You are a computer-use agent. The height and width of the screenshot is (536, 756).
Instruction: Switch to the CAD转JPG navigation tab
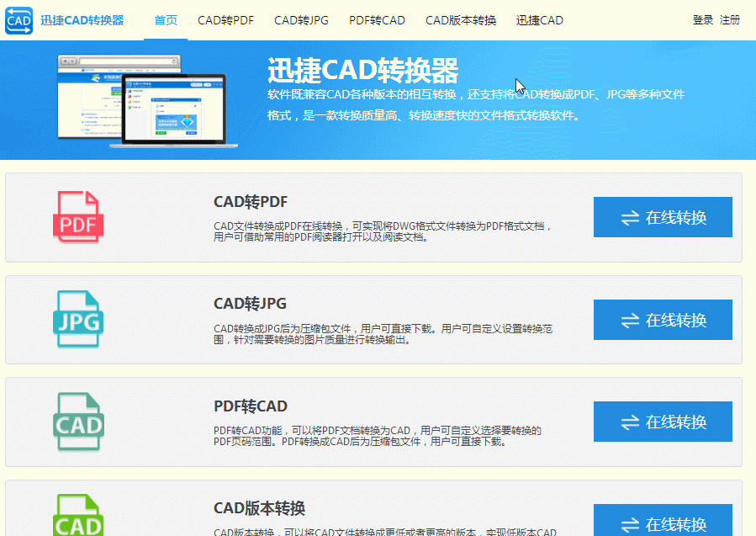(x=301, y=20)
